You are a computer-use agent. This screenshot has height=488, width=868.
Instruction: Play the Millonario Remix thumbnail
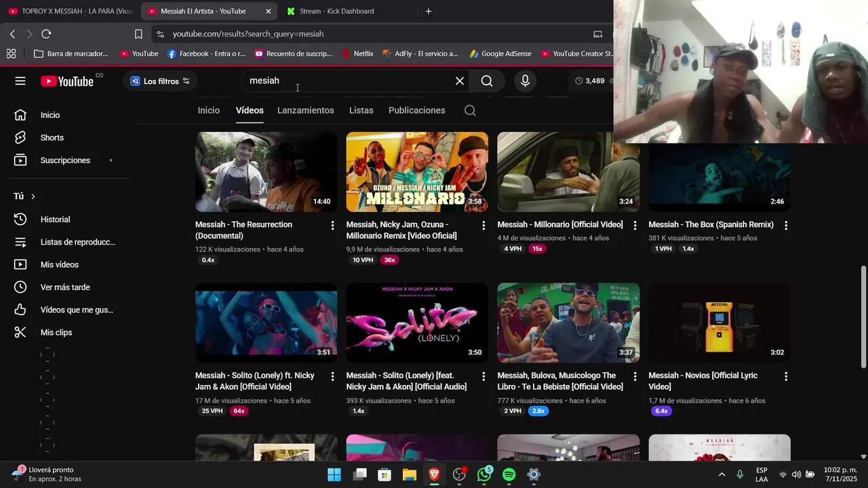417,171
